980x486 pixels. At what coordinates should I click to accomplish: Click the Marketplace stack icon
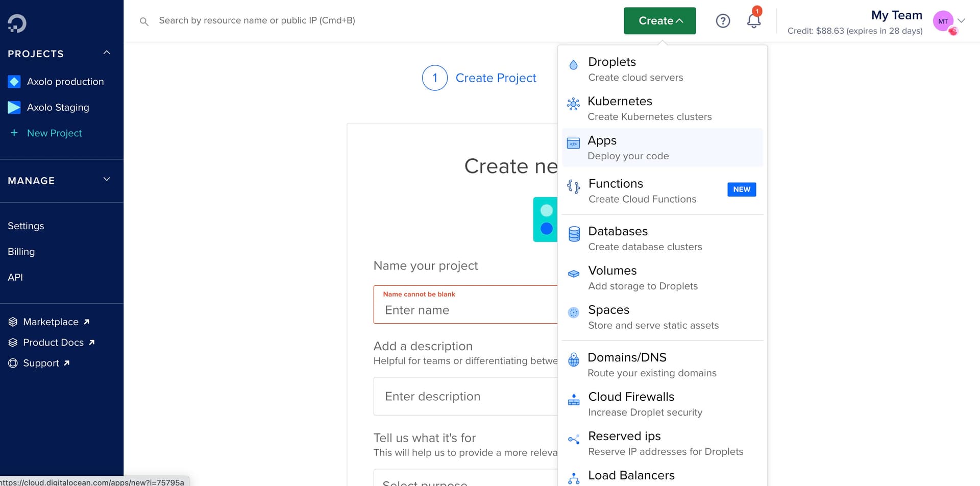(13, 322)
